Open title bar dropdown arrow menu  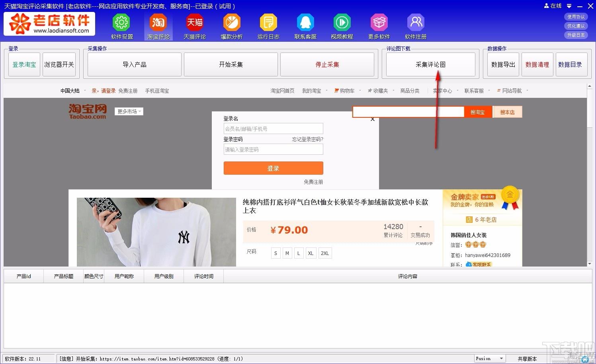coord(569,6)
